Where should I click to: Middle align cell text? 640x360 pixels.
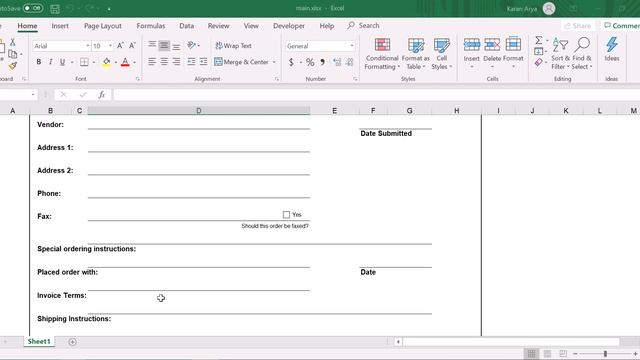[x=164, y=45]
